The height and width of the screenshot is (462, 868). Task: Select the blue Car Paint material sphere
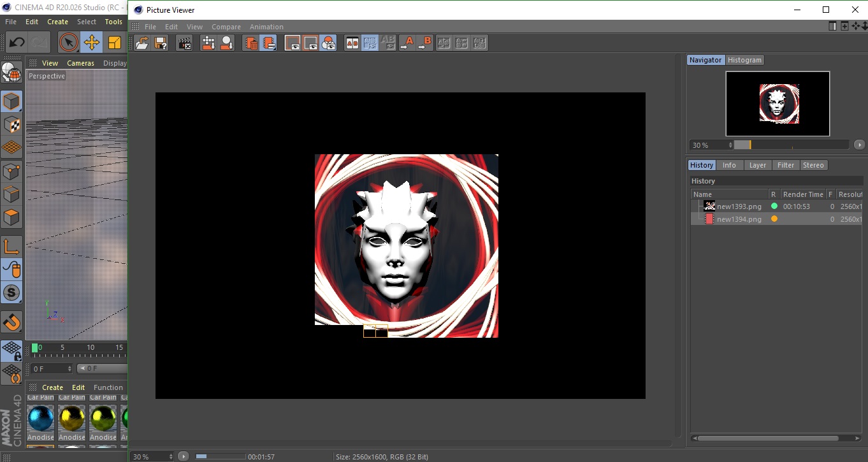coord(41,418)
